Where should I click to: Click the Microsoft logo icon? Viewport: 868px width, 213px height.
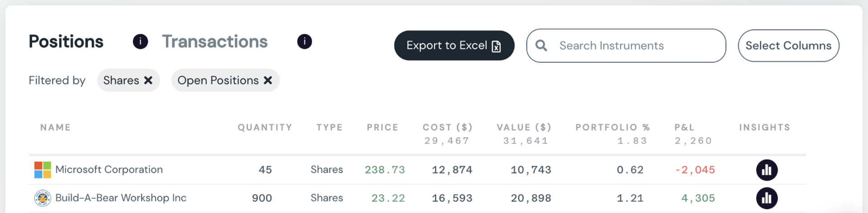pyautogui.click(x=42, y=170)
